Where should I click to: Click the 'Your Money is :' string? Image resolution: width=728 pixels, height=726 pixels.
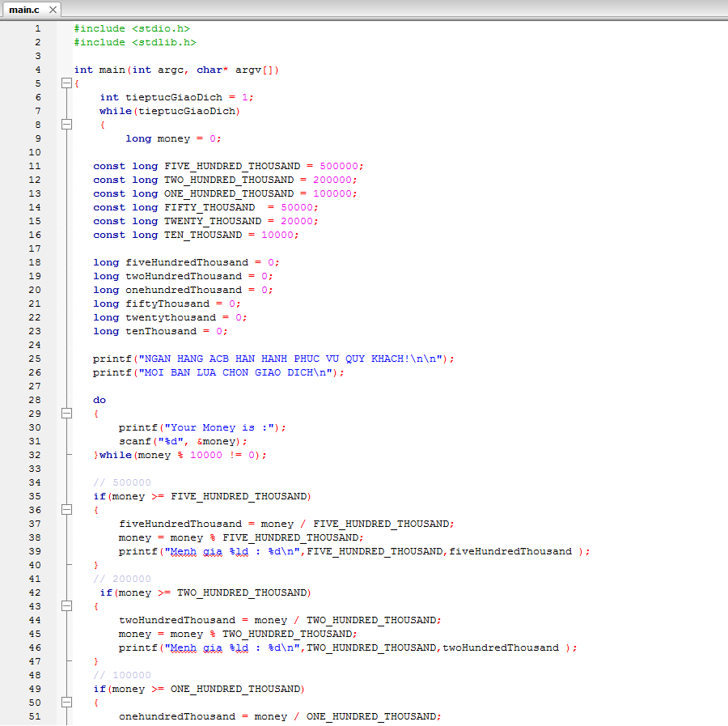219,427
